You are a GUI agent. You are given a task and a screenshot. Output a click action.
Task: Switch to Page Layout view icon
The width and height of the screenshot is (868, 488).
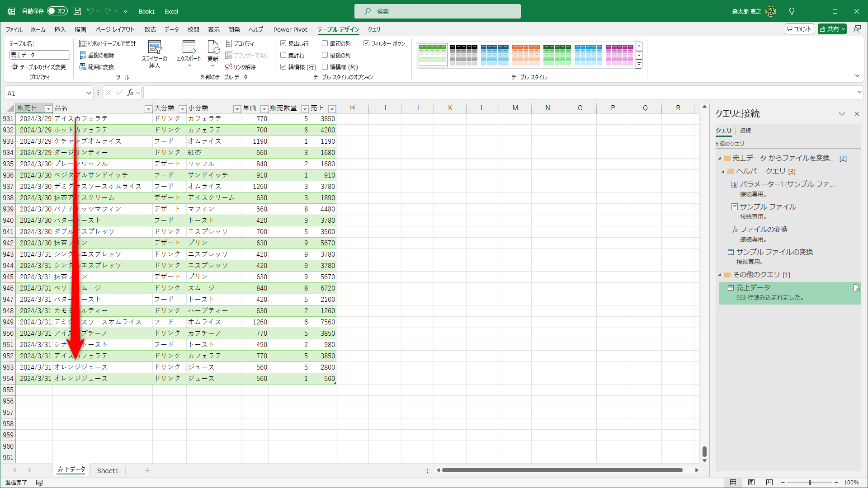coord(751,483)
